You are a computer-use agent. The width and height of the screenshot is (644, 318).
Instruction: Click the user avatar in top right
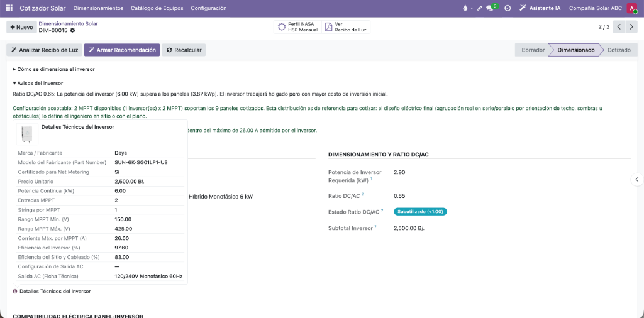[631, 8]
